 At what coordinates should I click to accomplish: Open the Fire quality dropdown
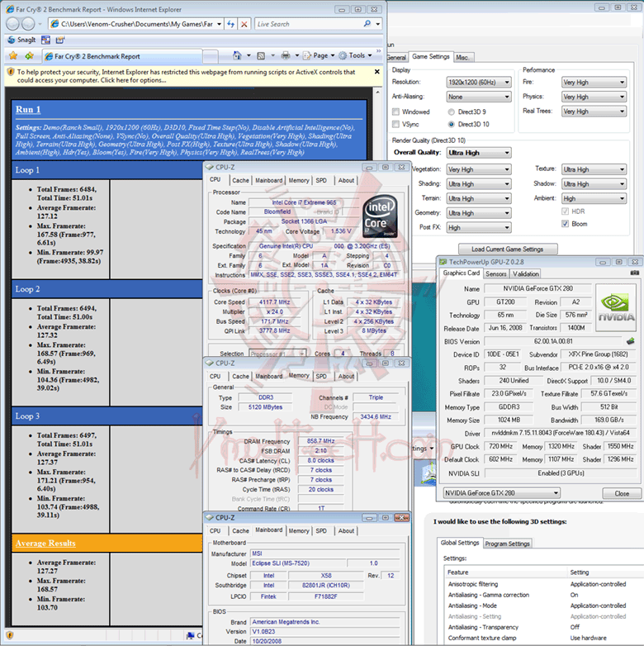(594, 82)
